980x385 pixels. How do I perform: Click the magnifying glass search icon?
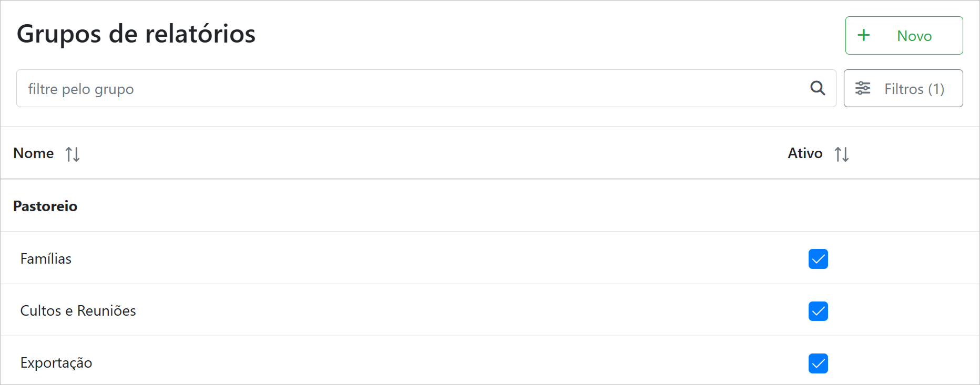point(818,88)
